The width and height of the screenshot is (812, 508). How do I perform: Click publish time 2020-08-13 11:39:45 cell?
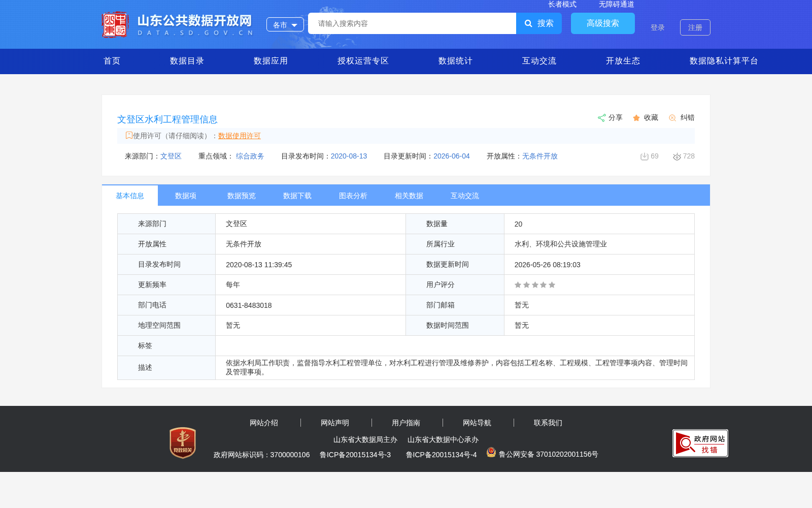click(x=311, y=265)
